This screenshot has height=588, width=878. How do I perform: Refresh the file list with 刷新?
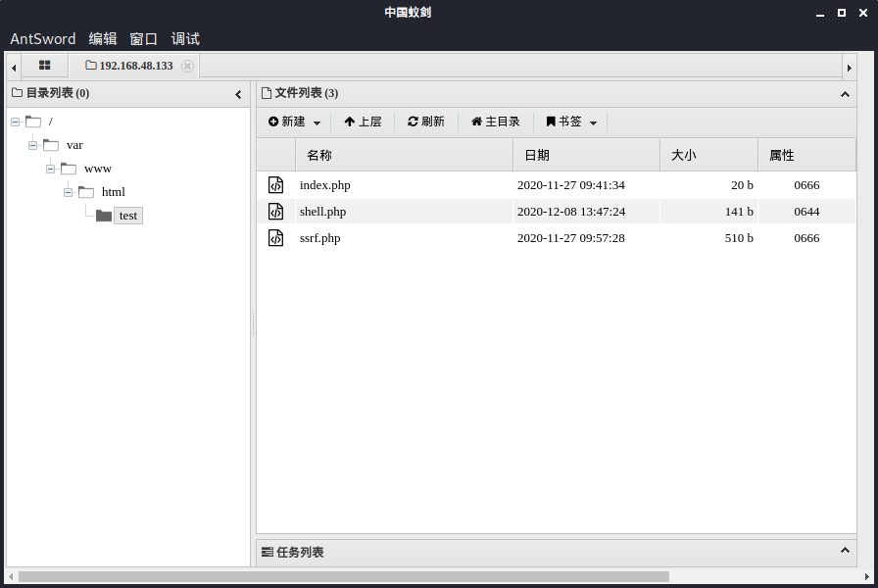(426, 122)
